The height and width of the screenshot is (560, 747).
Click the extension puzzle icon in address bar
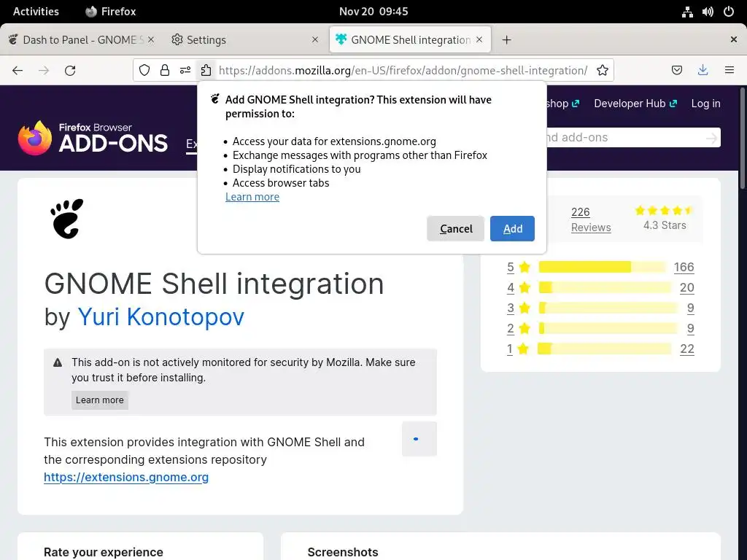click(206, 71)
